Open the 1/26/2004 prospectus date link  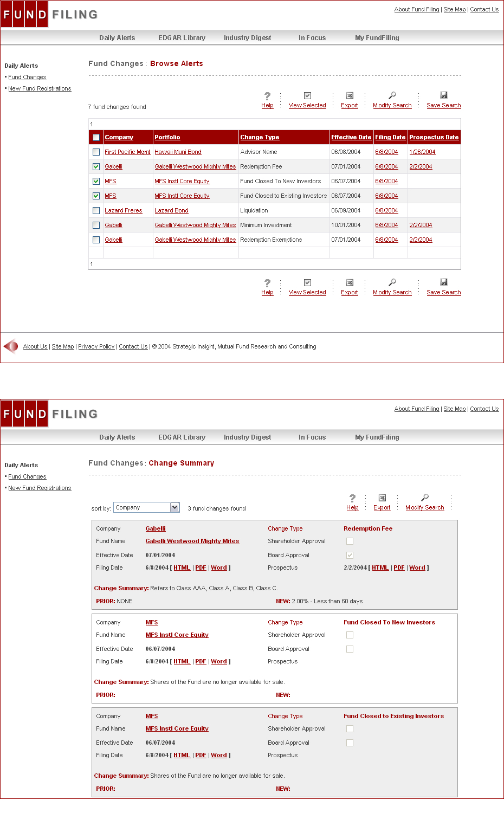pos(422,152)
